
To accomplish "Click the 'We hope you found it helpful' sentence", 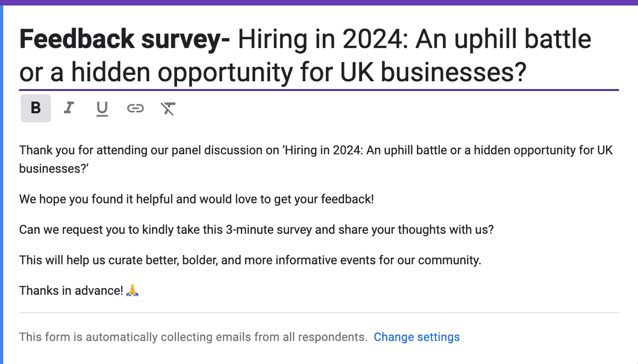I will (197, 199).
